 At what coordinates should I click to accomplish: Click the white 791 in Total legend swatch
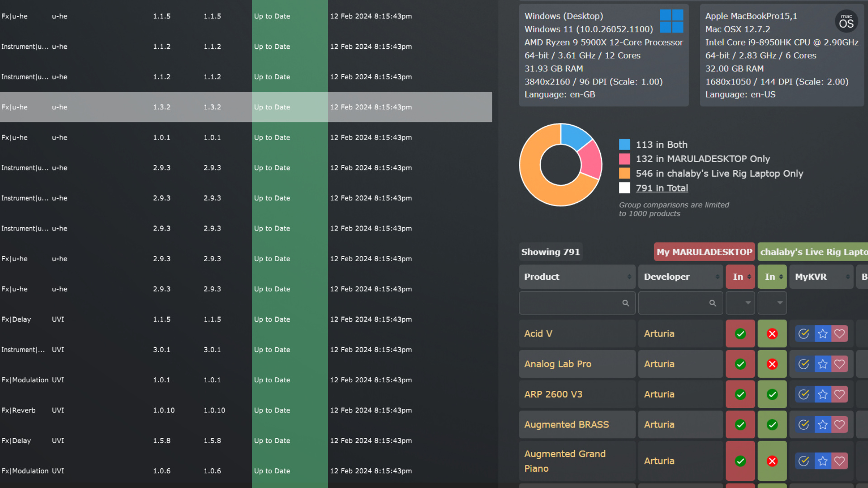pyautogui.click(x=624, y=188)
